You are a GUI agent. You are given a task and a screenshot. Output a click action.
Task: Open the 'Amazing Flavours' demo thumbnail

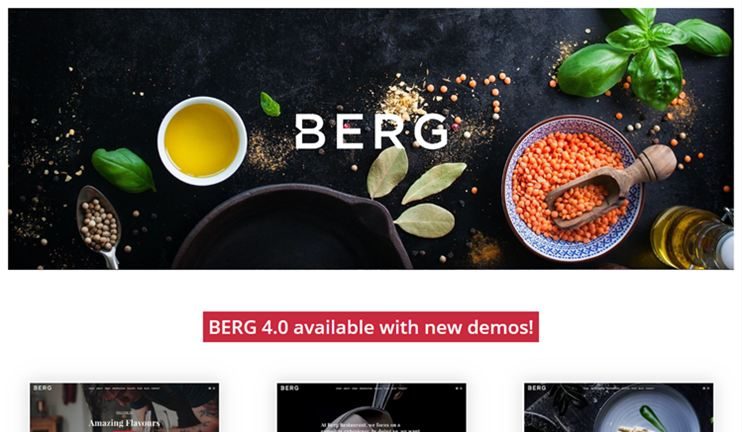pos(124,407)
